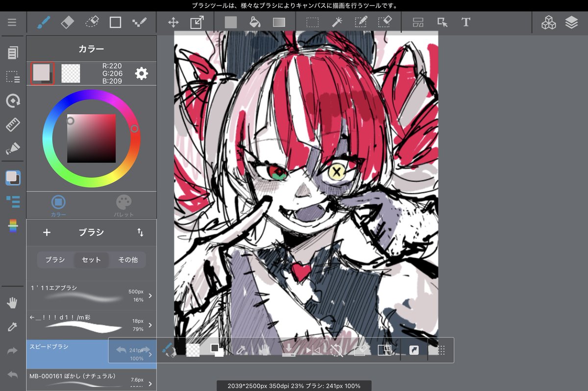Select the Hand pan tool in sidebar
588x391 pixels.
[13, 303]
